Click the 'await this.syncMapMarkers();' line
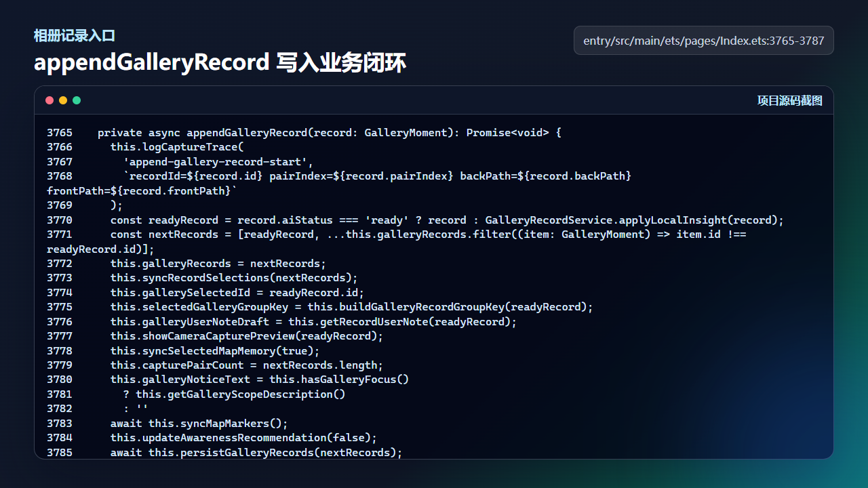 tap(199, 424)
